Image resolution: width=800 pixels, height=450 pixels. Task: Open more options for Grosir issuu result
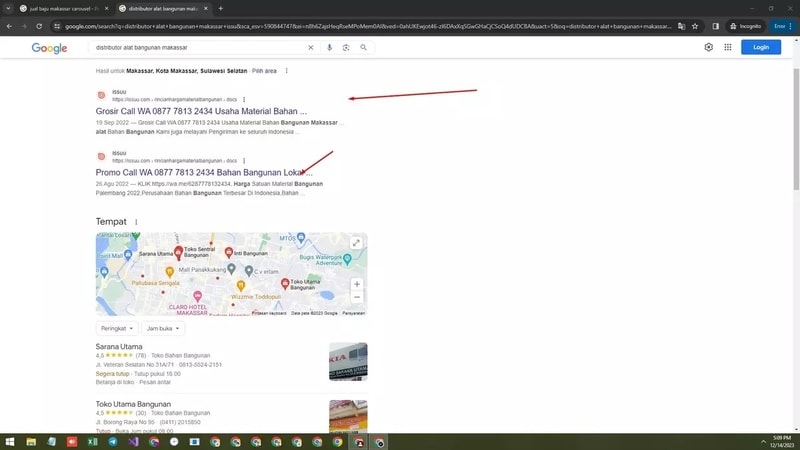pyautogui.click(x=244, y=99)
